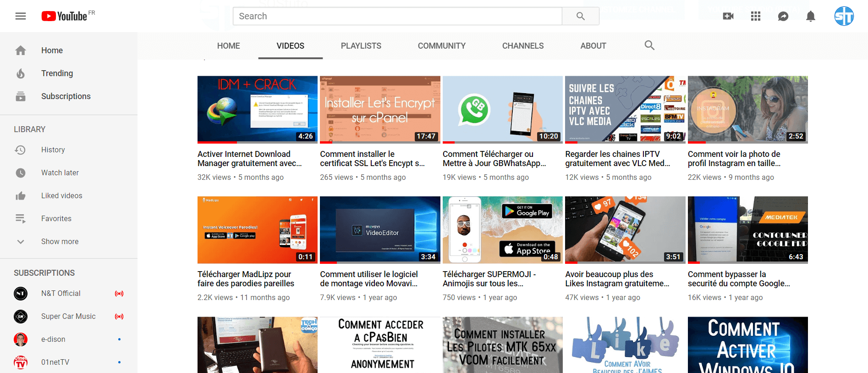The height and width of the screenshot is (373, 868).
Task: Open title 'Avoir beaucoup plus des Likes Instagram'
Action: point(617,279)
